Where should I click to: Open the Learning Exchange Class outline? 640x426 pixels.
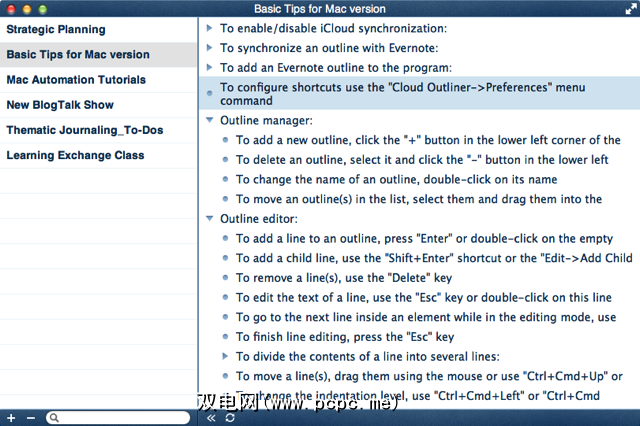coord(98,155)
